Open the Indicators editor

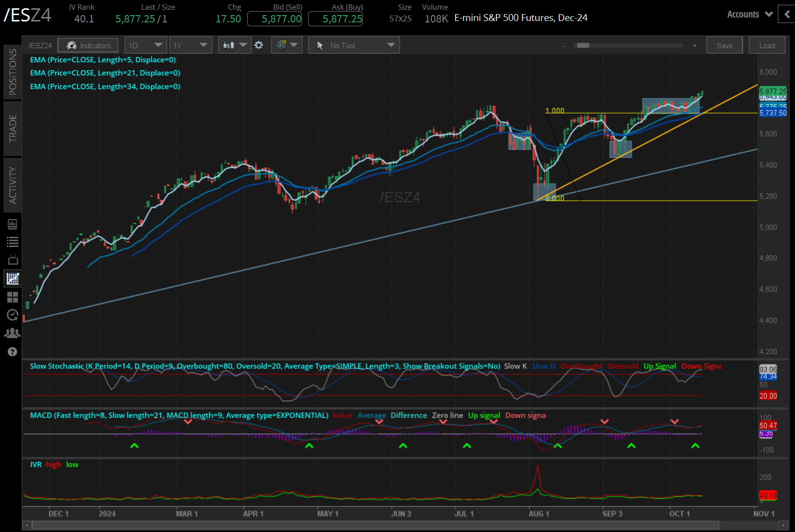click(88, 45)
